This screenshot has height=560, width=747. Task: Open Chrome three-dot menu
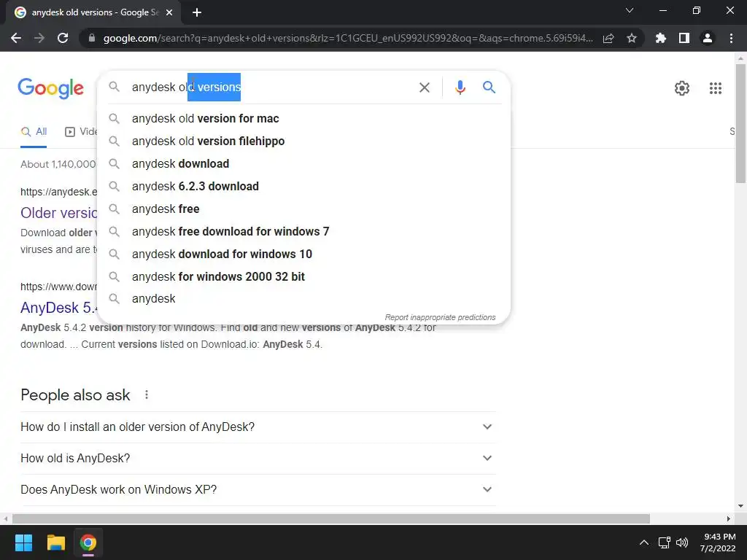coord(731,38)
